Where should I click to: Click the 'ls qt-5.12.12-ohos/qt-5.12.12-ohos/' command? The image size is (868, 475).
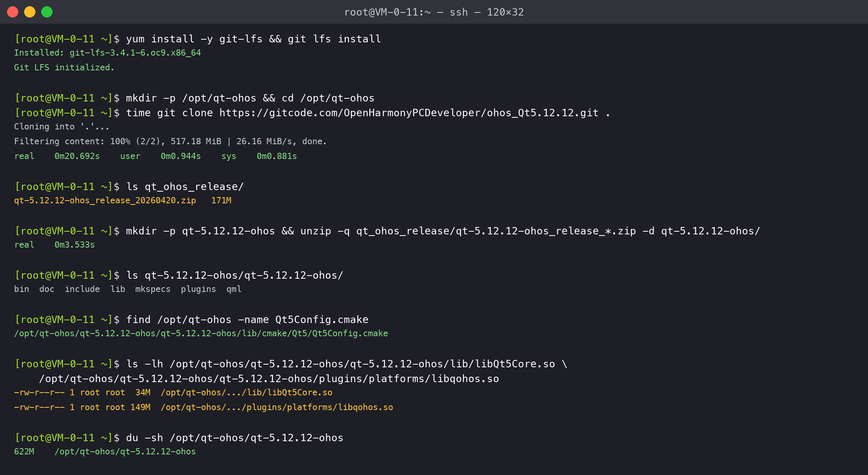click(234, 275)
